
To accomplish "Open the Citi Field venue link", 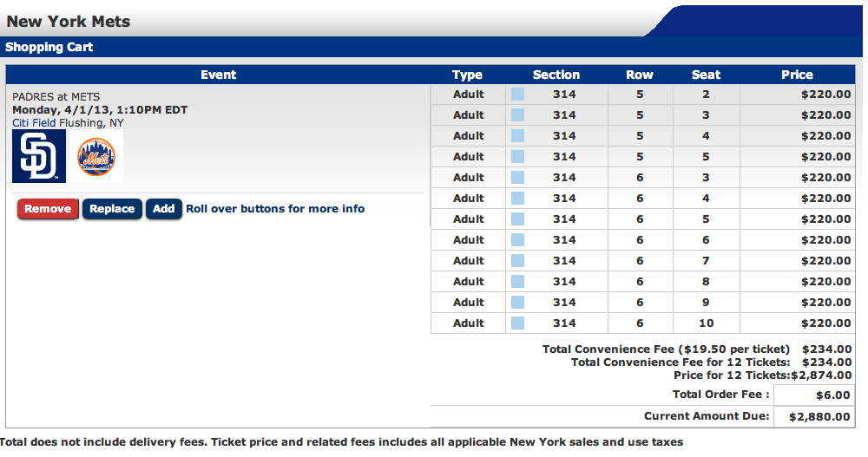I will [35, 123].
